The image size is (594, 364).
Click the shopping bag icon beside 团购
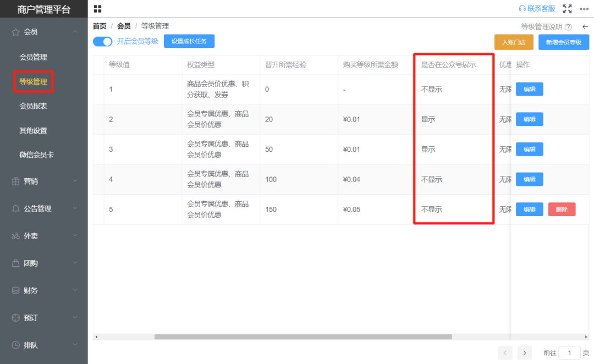tap(15, 263)
